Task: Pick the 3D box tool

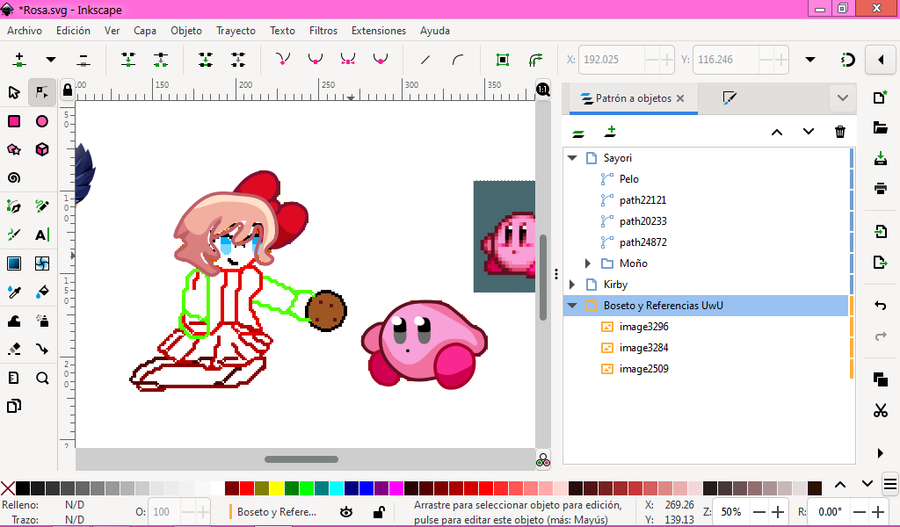Action: click(x=42, y=150)
